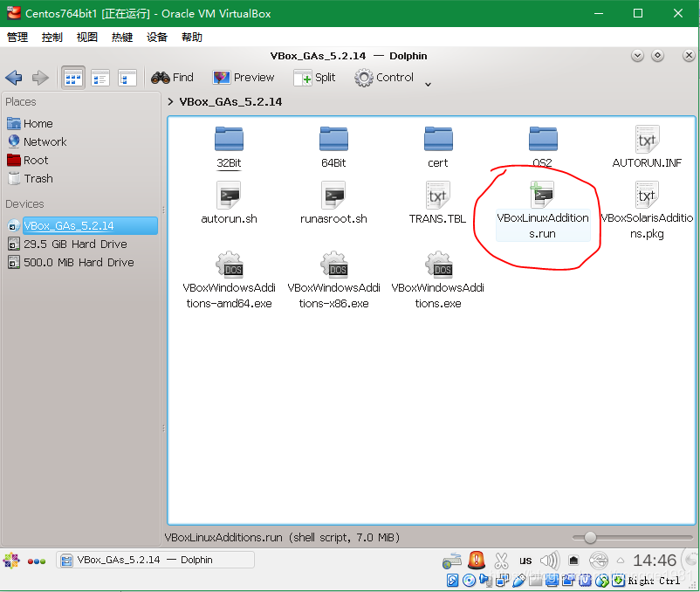
Task: Click the file status bar text
Action: [x=282, y=538]
